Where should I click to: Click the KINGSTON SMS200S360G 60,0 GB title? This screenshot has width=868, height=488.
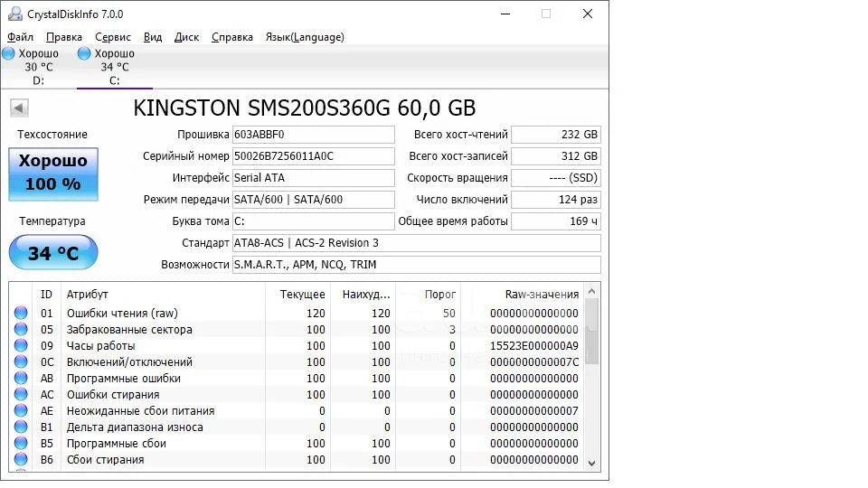pos(305,108)
